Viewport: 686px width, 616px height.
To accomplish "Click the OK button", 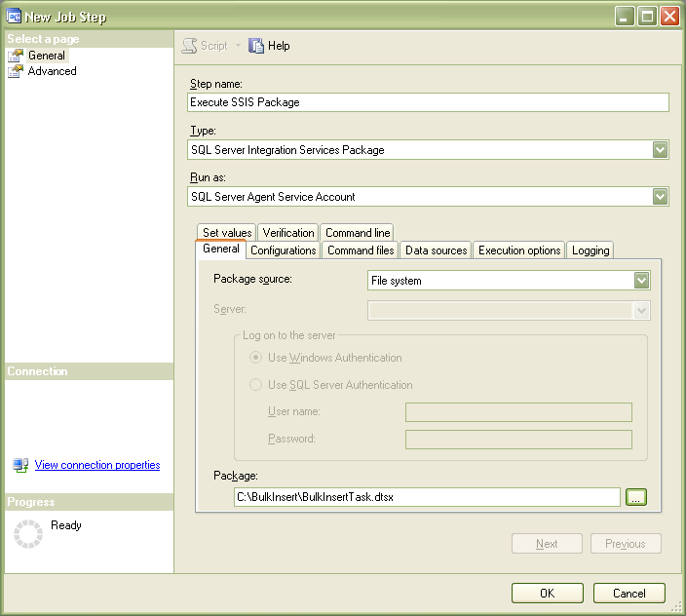I will (x=548, y=594).
